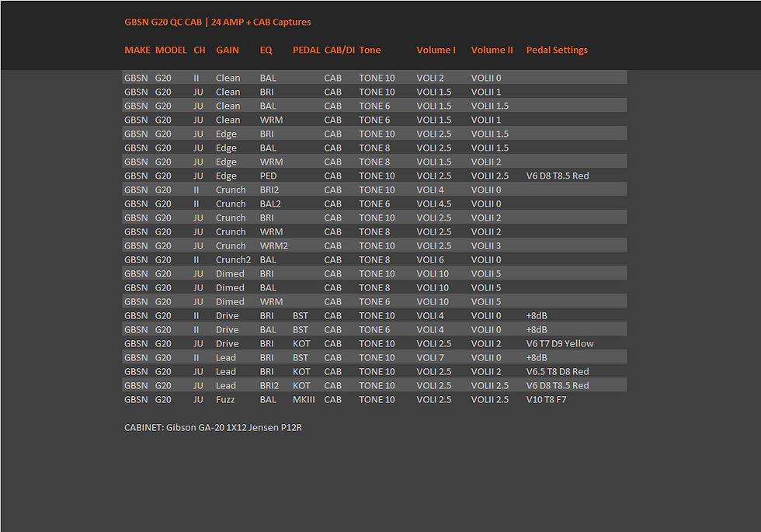
Task: Click the CH column header
Action: point(200,50)
